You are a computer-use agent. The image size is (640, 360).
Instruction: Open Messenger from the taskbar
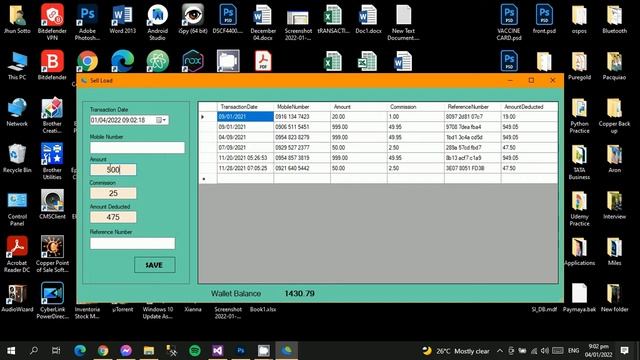point(126,350)
